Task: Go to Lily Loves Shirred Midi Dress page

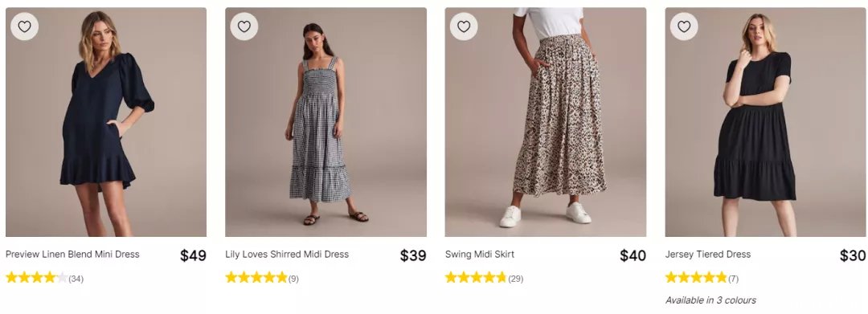Action: (287, 255)
